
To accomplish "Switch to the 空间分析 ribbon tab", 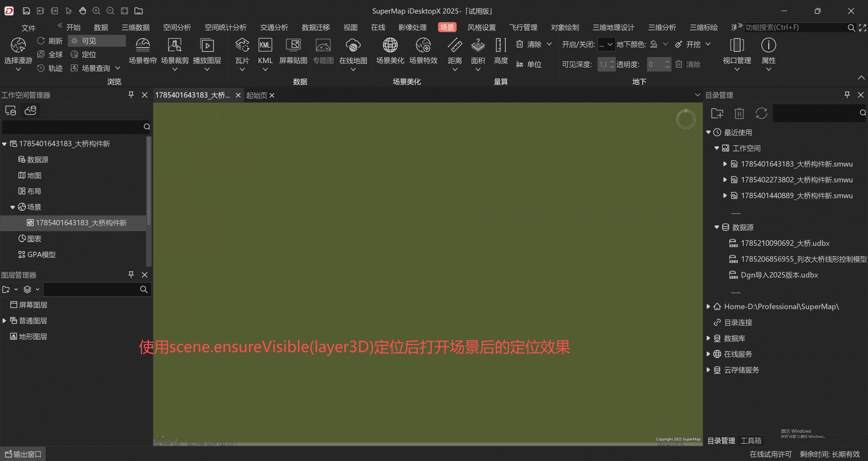I will pyautogui.click(x=177, y=27).
